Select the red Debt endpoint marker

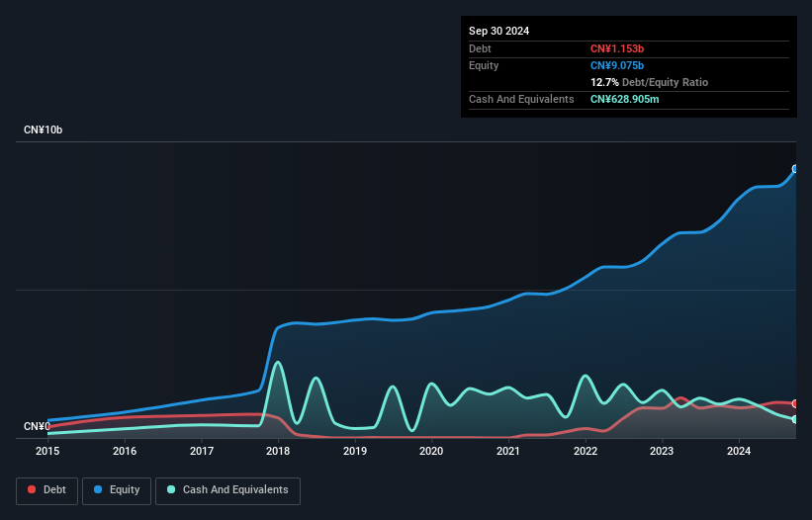pos(795,403)
